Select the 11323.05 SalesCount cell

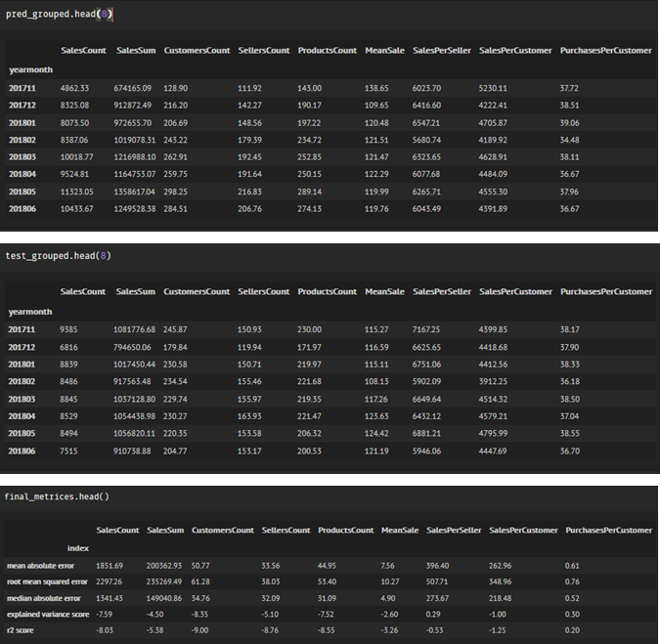76,192
